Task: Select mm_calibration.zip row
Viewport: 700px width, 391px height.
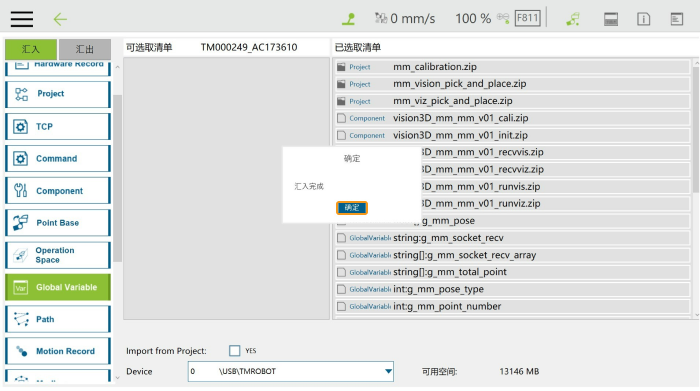Action: [x=512, y=67]
